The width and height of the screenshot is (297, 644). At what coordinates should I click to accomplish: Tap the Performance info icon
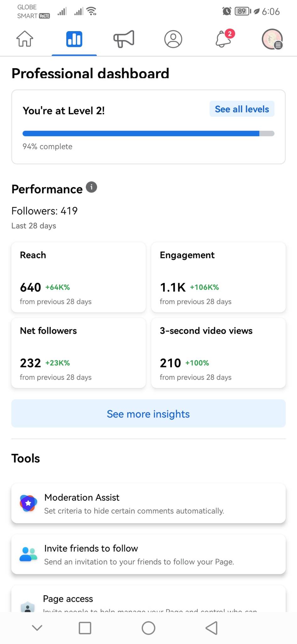pyautogui.click(x=91, y=187)
